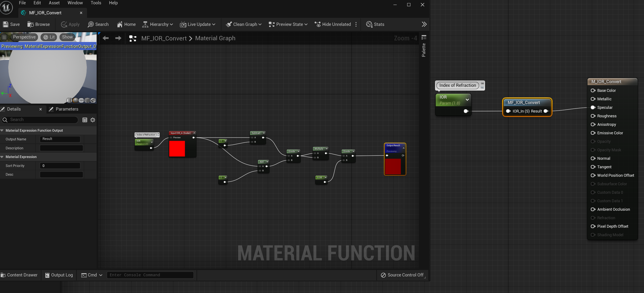This screenshot has height=293, width=644.
Task: Set preview mesh to cylinder
Action: click(69, 100)
